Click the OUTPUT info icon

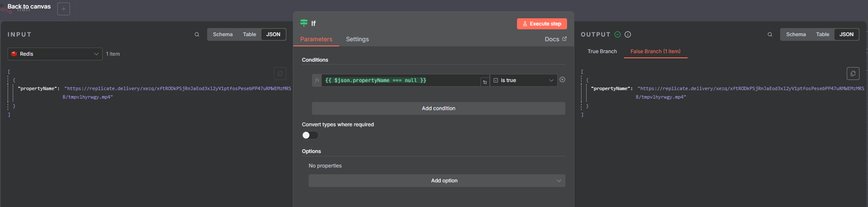point(628,34)
